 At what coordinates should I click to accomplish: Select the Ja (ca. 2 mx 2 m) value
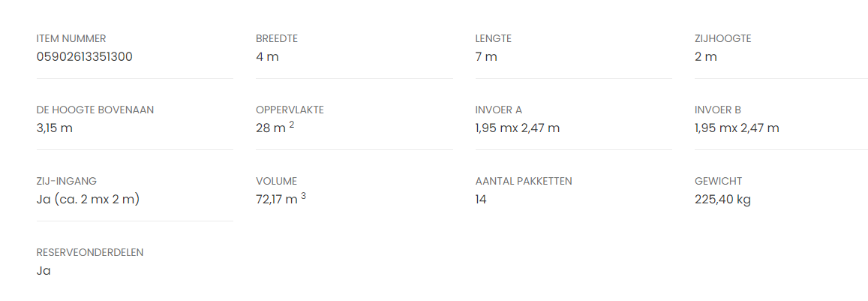[x=89, y=200]
